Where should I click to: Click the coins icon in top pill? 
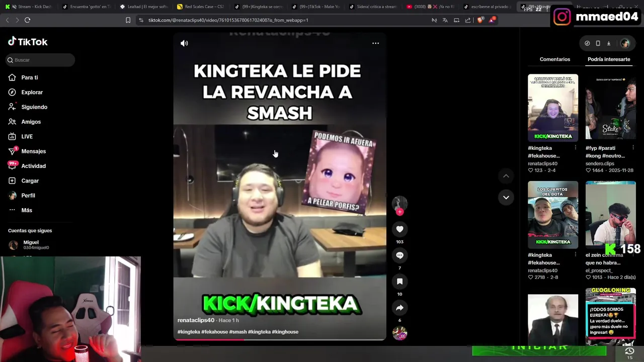[587, 43]
